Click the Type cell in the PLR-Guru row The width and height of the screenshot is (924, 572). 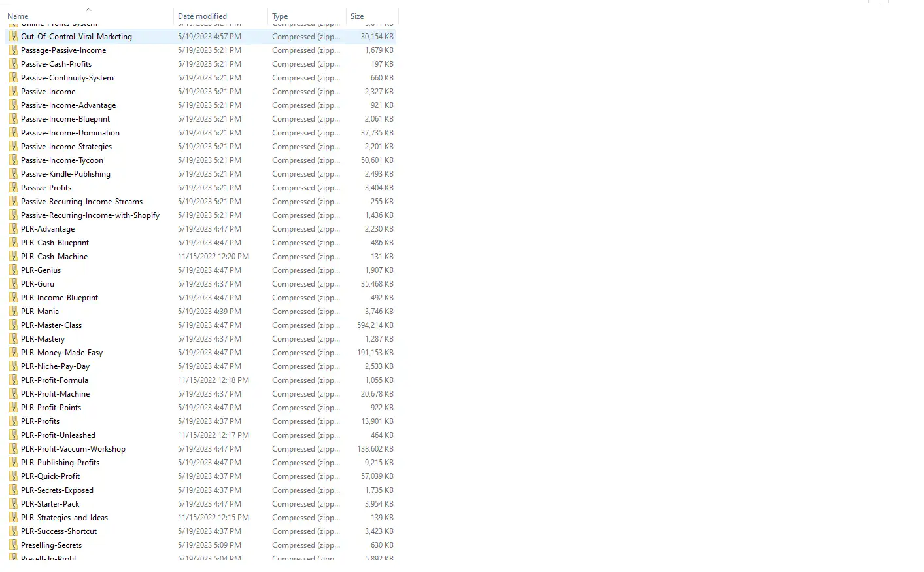(306, 284)
